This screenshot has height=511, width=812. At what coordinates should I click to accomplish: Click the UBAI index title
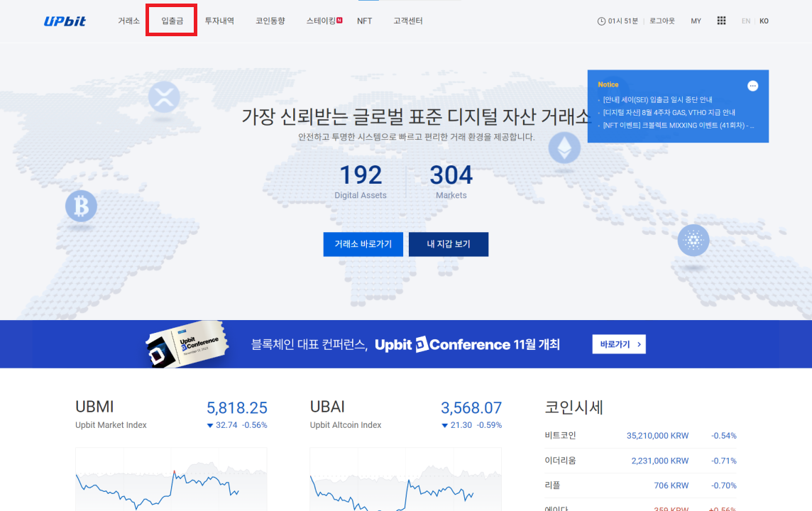tap(327, 407)
